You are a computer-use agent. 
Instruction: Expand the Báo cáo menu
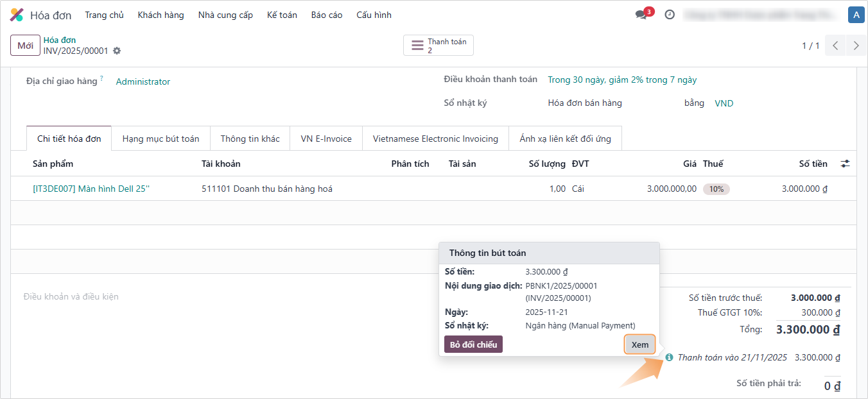point(327,15)
